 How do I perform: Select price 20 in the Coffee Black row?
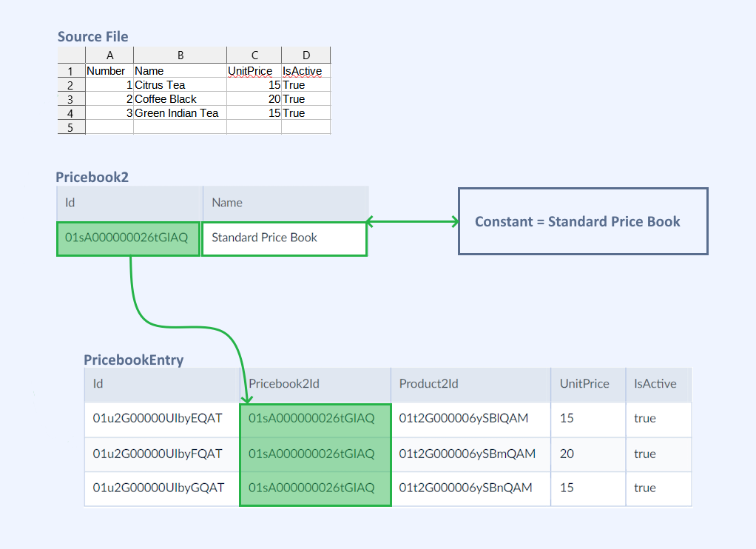tap(254, 99)
